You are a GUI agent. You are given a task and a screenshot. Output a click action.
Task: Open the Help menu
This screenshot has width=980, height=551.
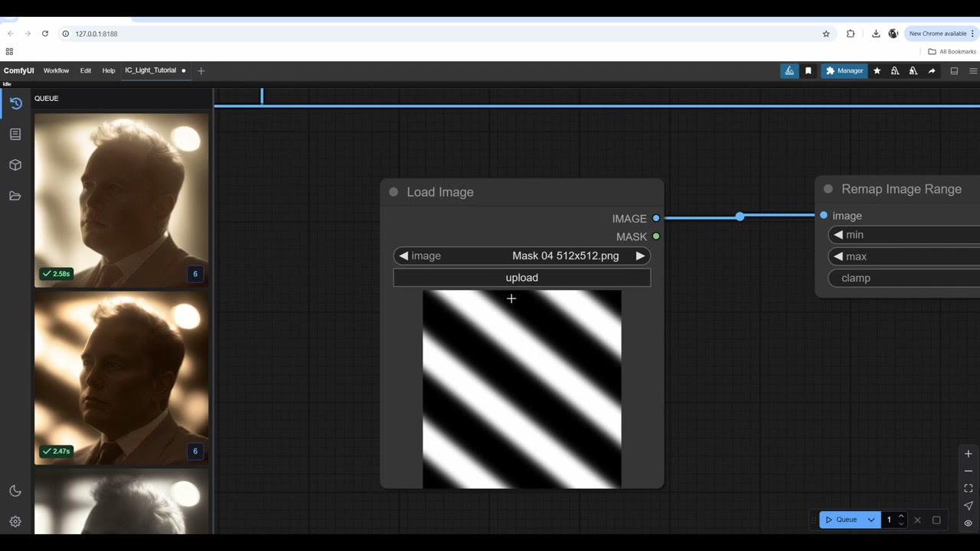(109, 70)
